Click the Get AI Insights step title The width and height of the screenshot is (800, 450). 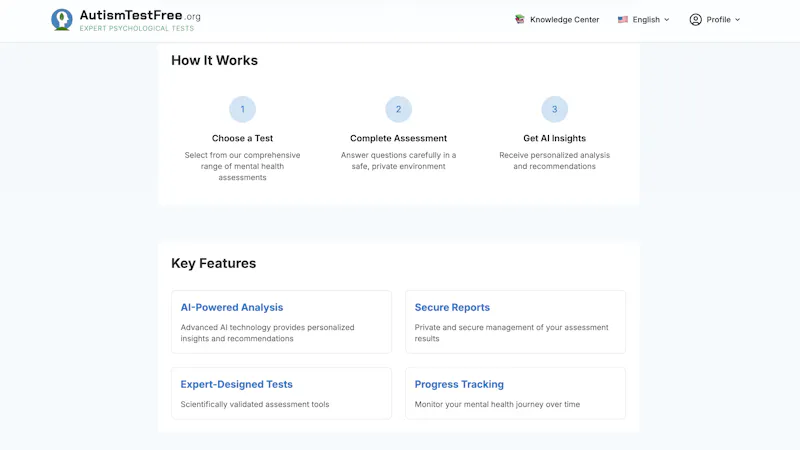pos(555,138)
